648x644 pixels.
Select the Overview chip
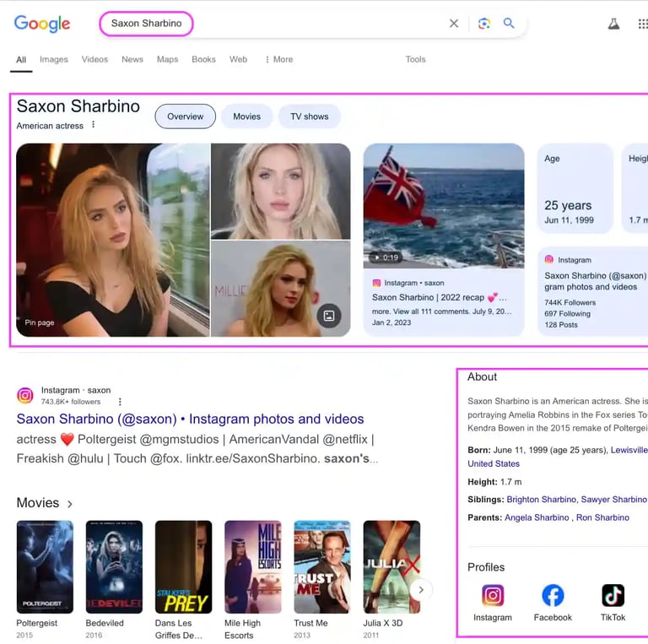click(185, 116)
